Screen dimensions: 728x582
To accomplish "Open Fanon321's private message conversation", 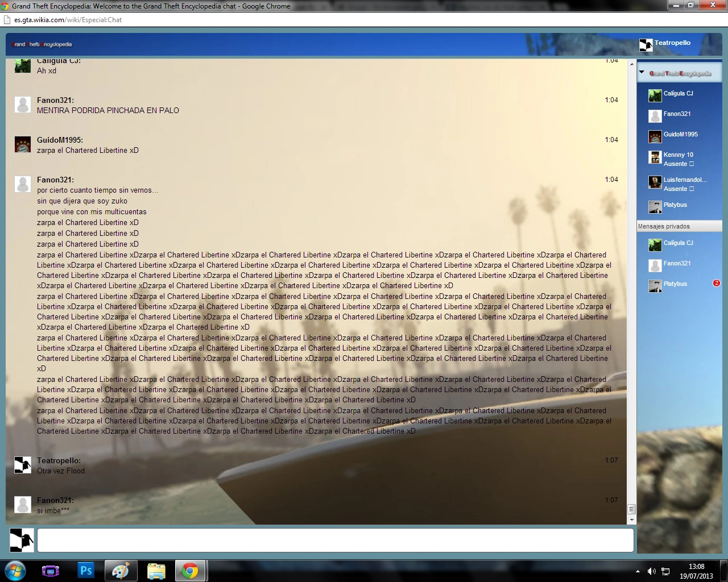I will (x=677, y=264).
